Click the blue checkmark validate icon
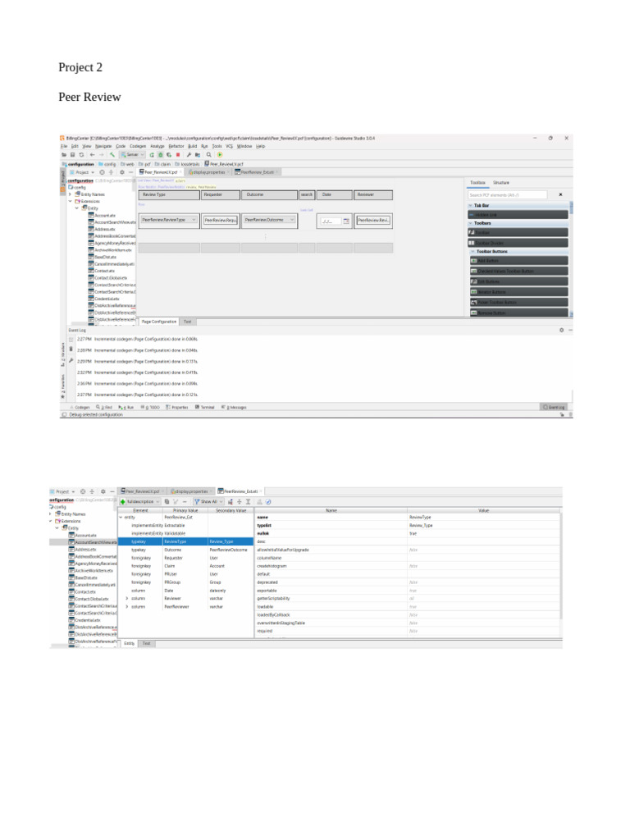The width and height of the screenshot is (630, 840). (268, 502)
